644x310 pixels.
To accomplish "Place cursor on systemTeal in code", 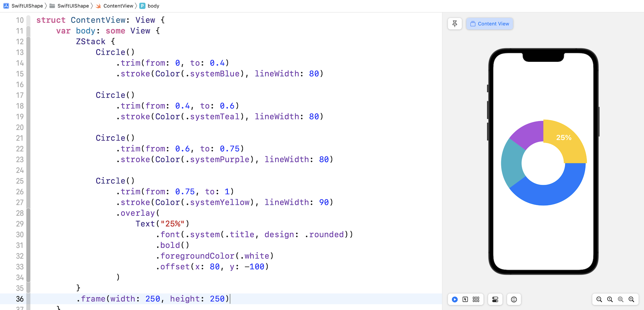I will pos(215,117).
